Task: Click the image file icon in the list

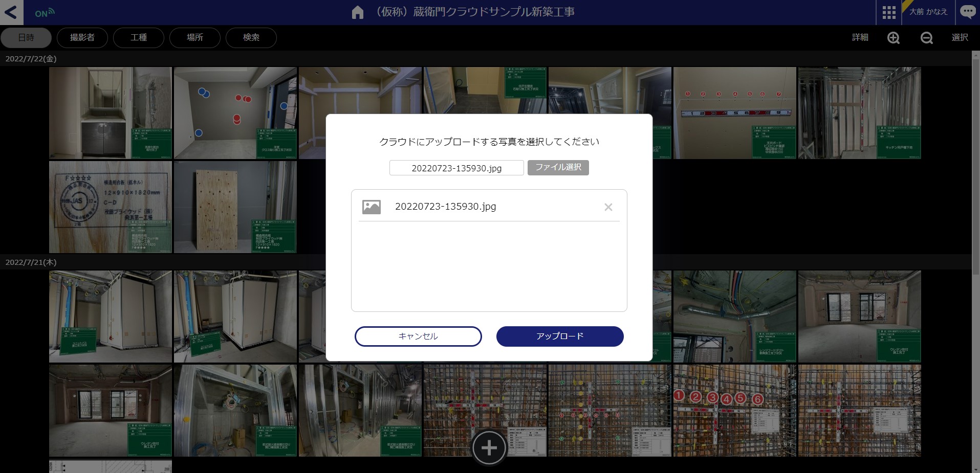Action: pyautogui.click(x=372, y=207)
